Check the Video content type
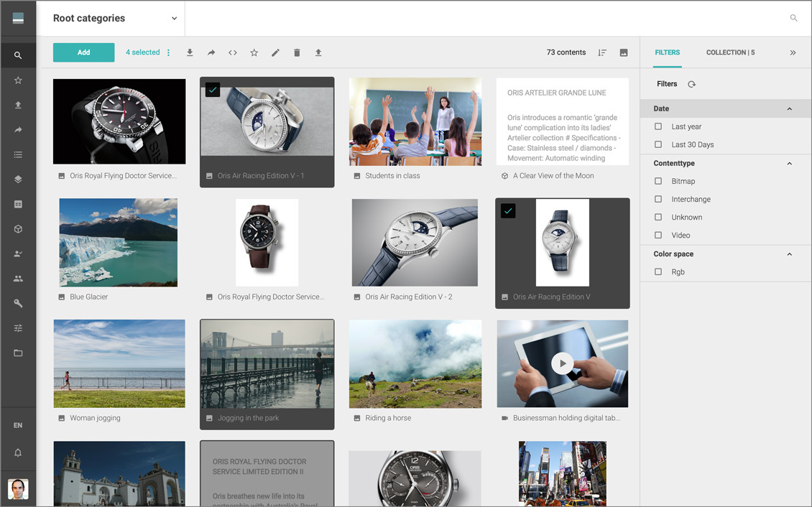This screenshot has height=507, width=812. (658, 235)
